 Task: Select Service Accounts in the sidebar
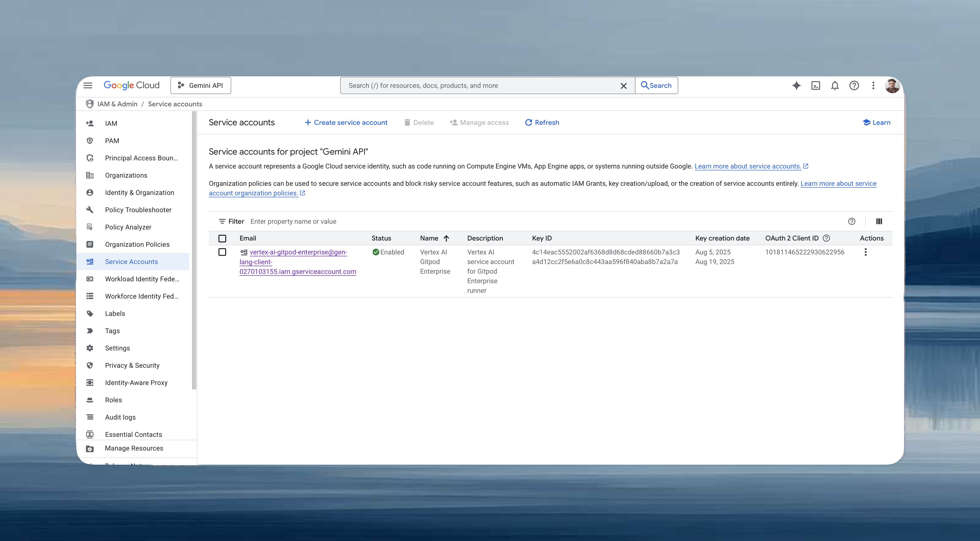click(x=131, y=261)
